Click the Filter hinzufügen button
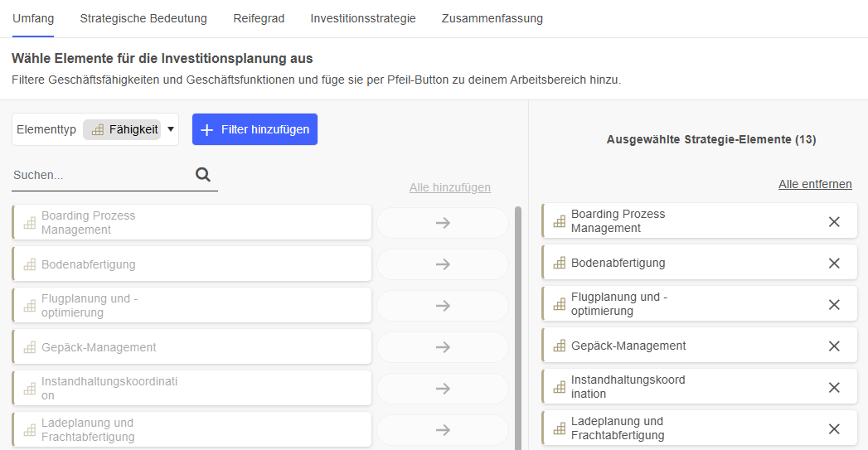The width and height of the screenshot is (868, 450). (x=255, y=129)
